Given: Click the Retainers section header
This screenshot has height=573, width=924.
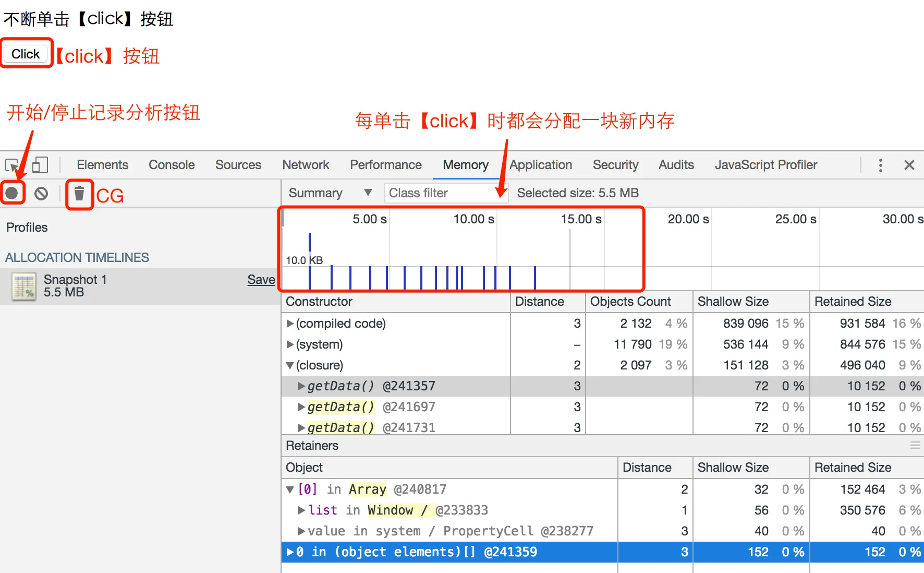Looking at the screenshot, I should 312,446.
